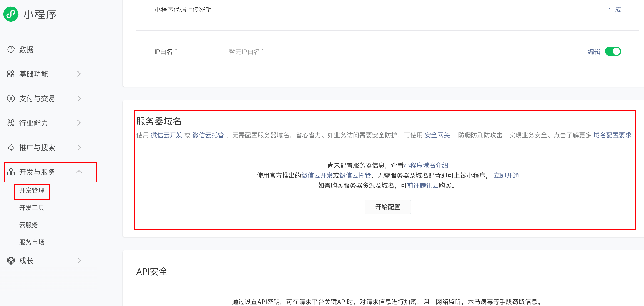This screenshot has height=306, width=644.
Task: Toggle the IP白名单 green switch
Action: click(x=613, y=51)
